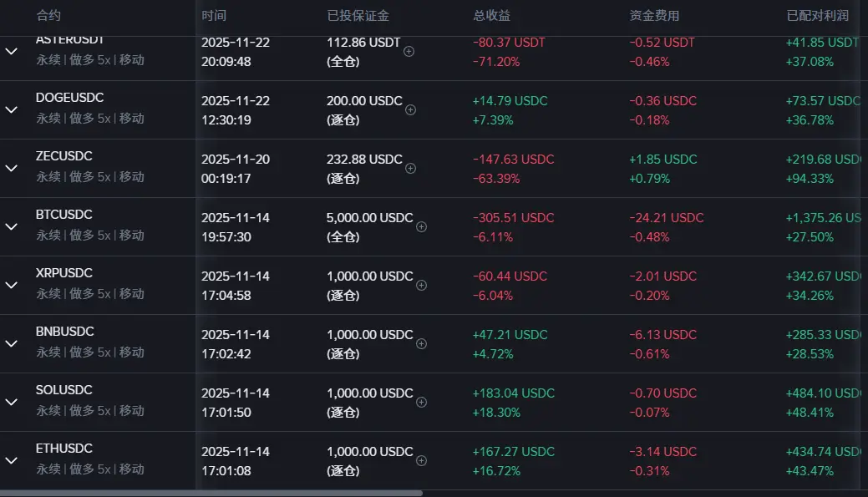Open the SOLUSDC contract link
The image size is (868, 497).
pos(64,390)
